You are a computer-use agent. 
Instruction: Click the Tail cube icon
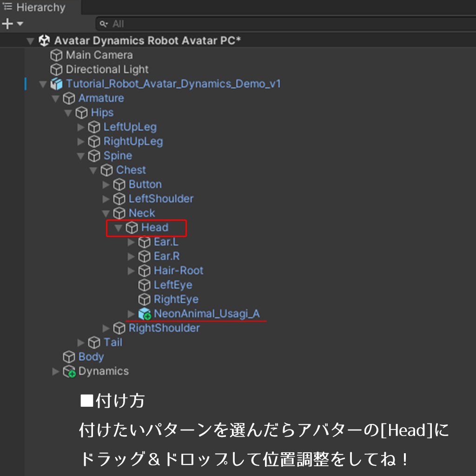point(94,343)
